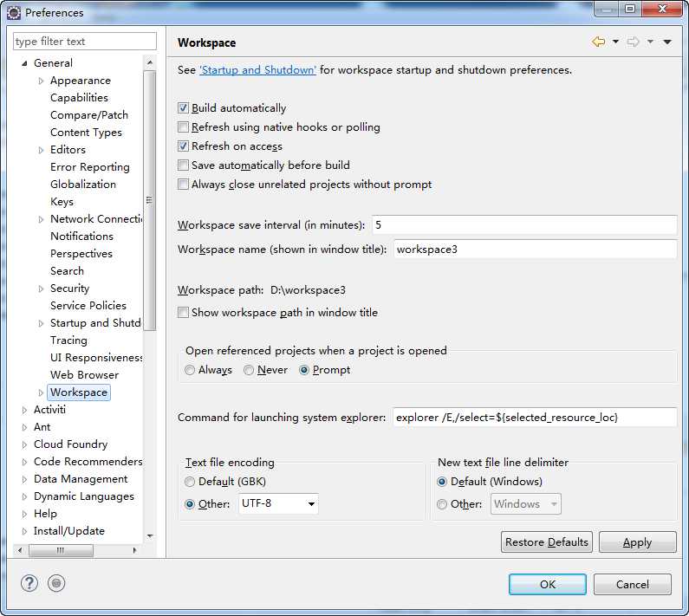689x616 pixels.
Task: Click the system explorer command field
Action: (x=535, y=417)
